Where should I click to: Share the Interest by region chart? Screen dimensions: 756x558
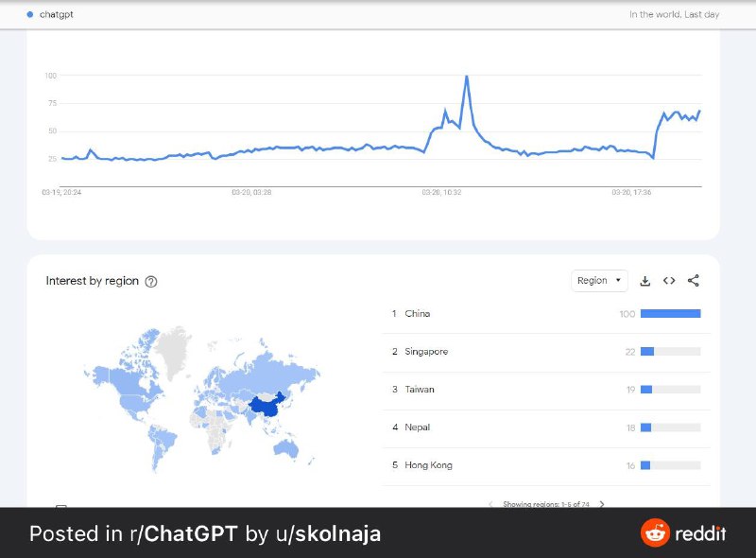tap(694, 280)
